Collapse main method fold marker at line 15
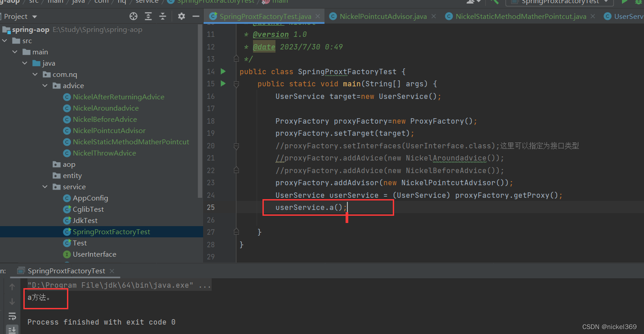Image resolution: width=644 pixels, height=334 pixels. (x=236, y=84)
